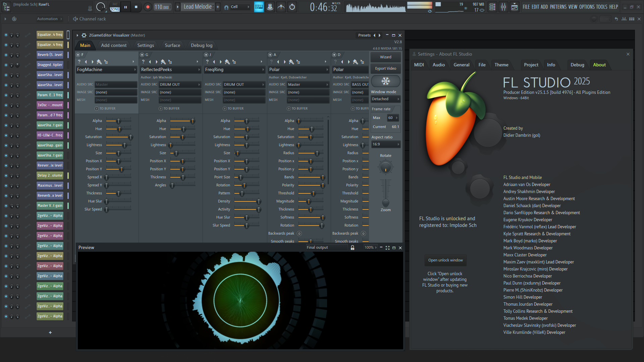
Task: Open the PATTERNS menu
Action: [x=558, y=7]
